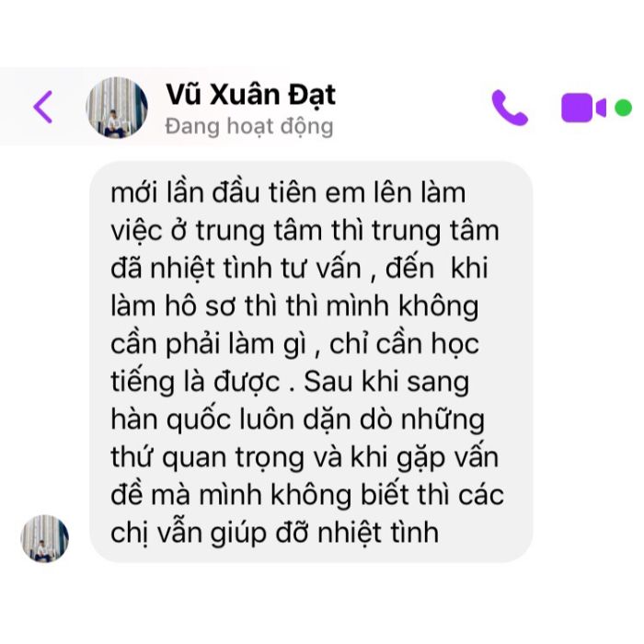This screenshot has width=644, height=644.
Task: Click message line 'đề mà mình không biết'
Action: coord(307,495)
